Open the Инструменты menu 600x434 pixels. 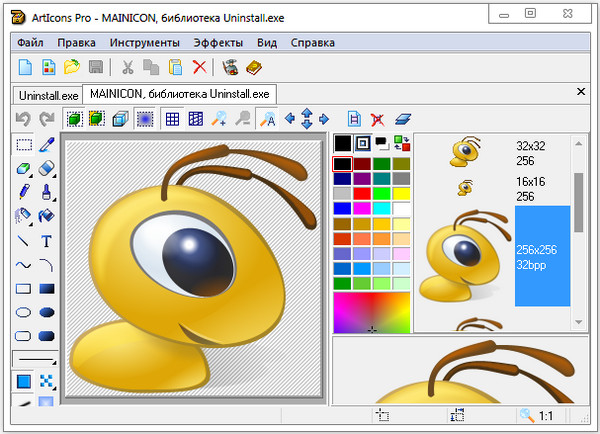pos(145,43)
